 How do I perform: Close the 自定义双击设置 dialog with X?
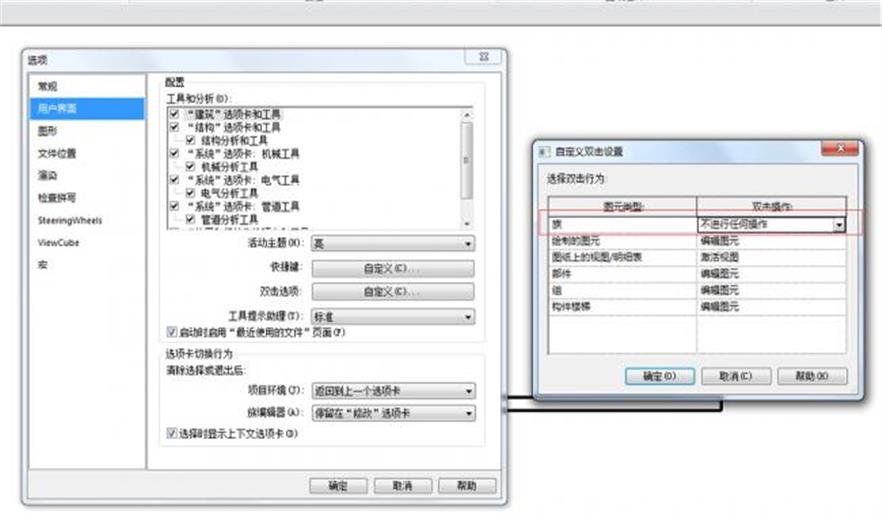pos(840,150)
